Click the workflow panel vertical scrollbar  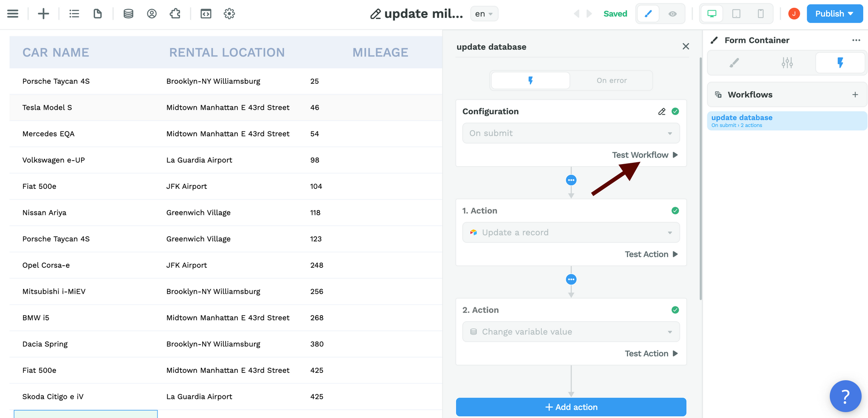point(700,178)
